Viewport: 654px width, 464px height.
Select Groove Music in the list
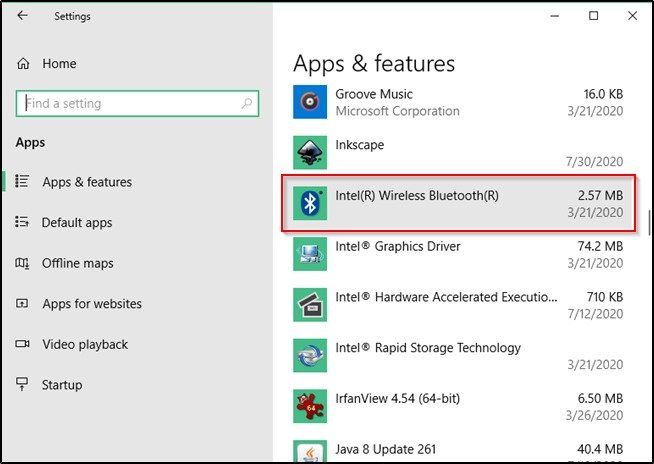pos(458,102)
